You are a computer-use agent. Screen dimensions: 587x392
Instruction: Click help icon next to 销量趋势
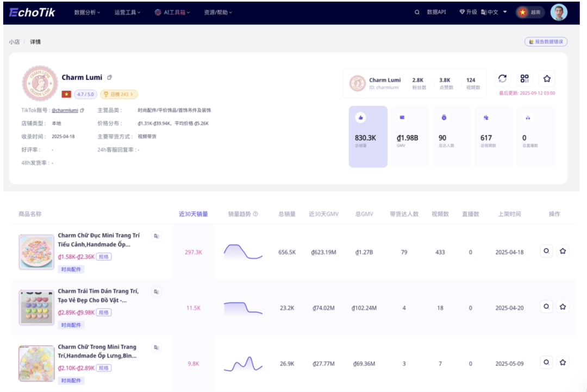(255, 214)
